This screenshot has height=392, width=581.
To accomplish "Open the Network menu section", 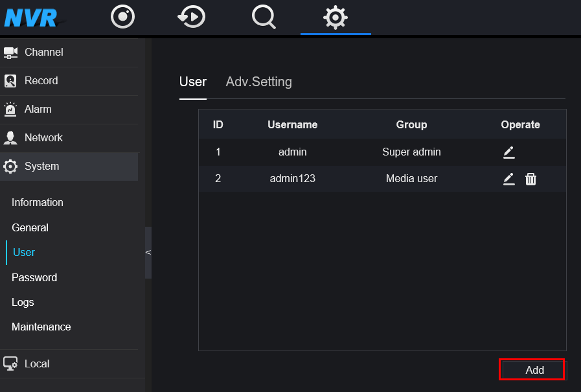I will point(43,138).
